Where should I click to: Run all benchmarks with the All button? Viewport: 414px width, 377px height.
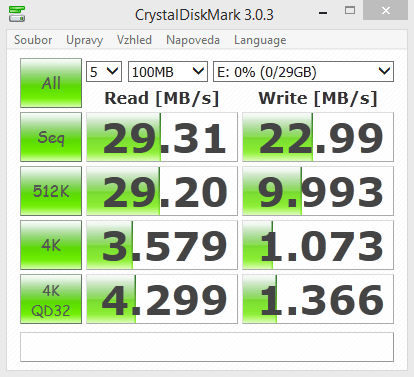coord(51,83)
